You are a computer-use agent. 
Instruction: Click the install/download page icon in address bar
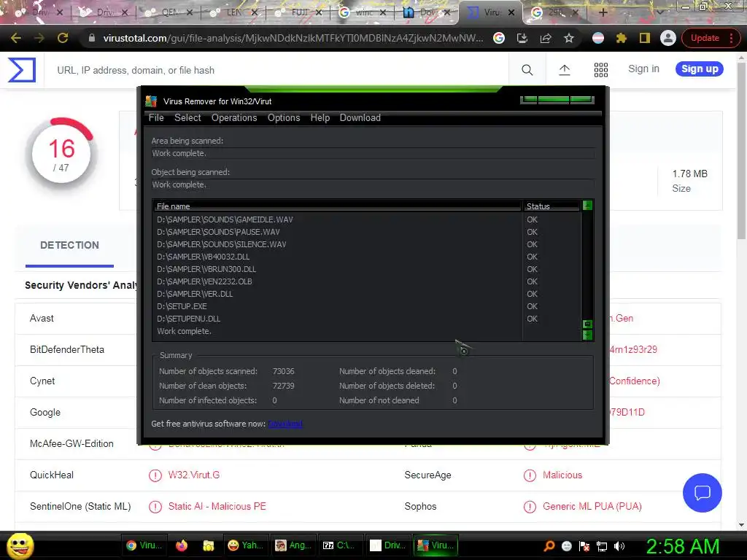tap(522, 38)
